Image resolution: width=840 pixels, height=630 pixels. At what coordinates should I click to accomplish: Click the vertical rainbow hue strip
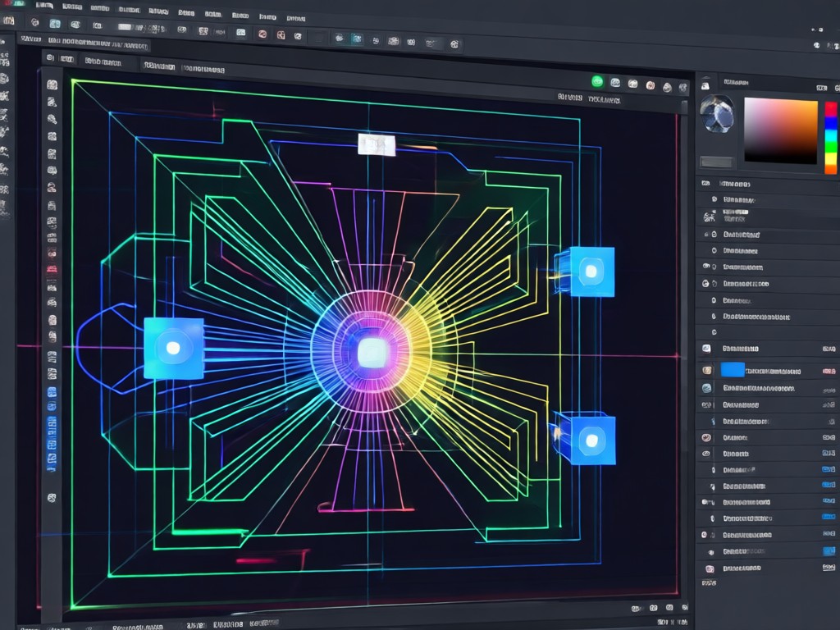[x=830, y=138]
